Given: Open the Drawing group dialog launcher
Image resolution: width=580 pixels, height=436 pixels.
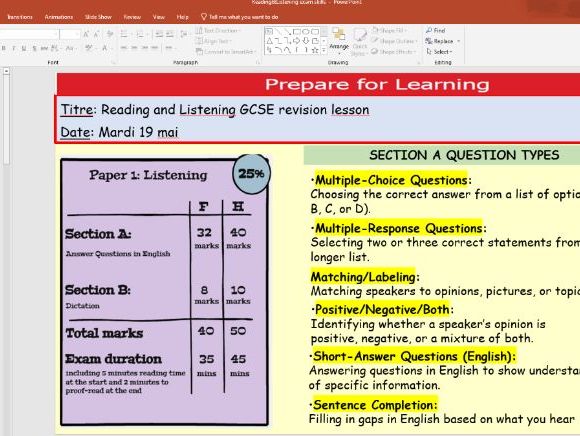Looking at the screenshot, I should pos(419,62).
